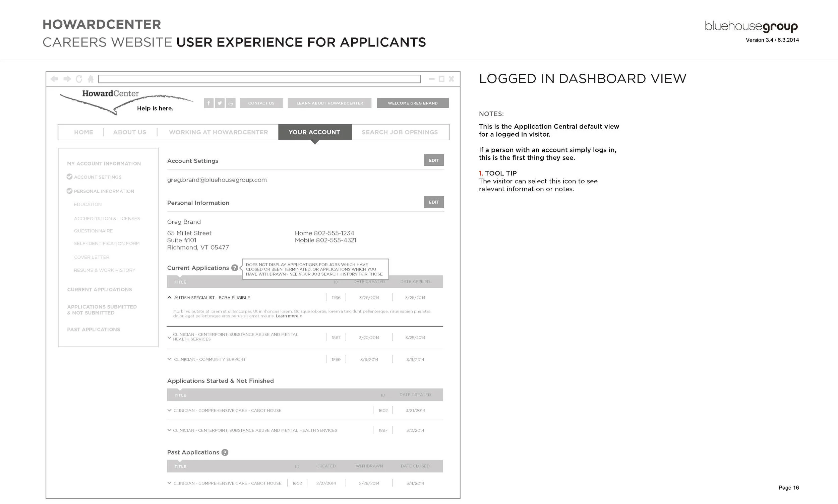Click the Contact Us button
This screenshot has width=838, height=504.
261,103
